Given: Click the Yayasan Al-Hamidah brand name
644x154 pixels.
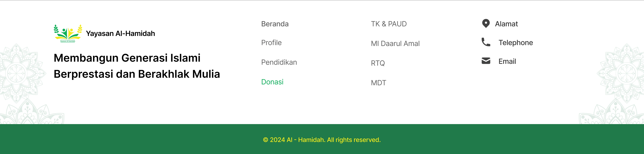Looking at the screenshot, I should pyautogui.click(x=120, y=33).
